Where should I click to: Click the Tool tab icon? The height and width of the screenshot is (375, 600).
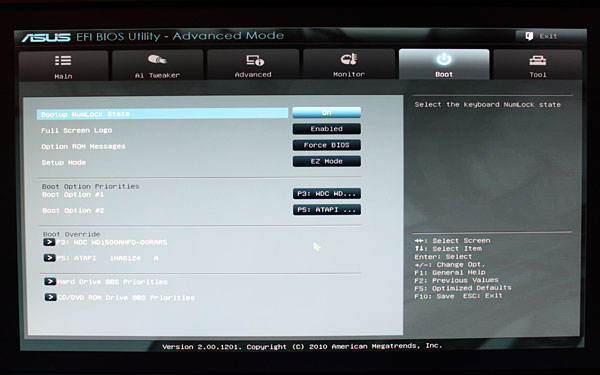(x=538, y=60)
